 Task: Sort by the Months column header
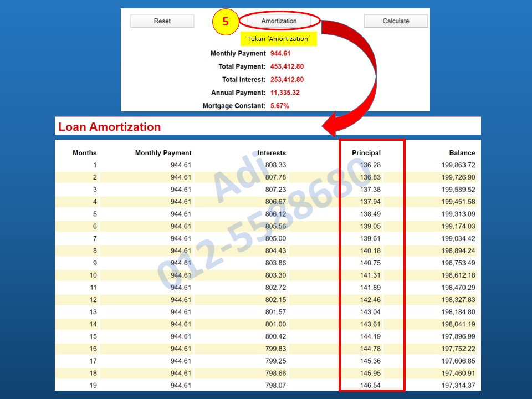pyautogui.click(x=84, y=152)
